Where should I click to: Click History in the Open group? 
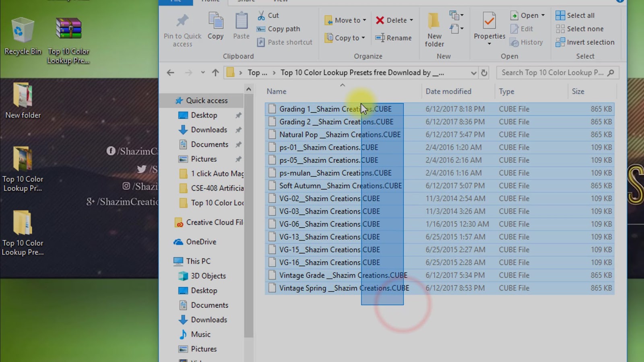(x=526, y=42)
